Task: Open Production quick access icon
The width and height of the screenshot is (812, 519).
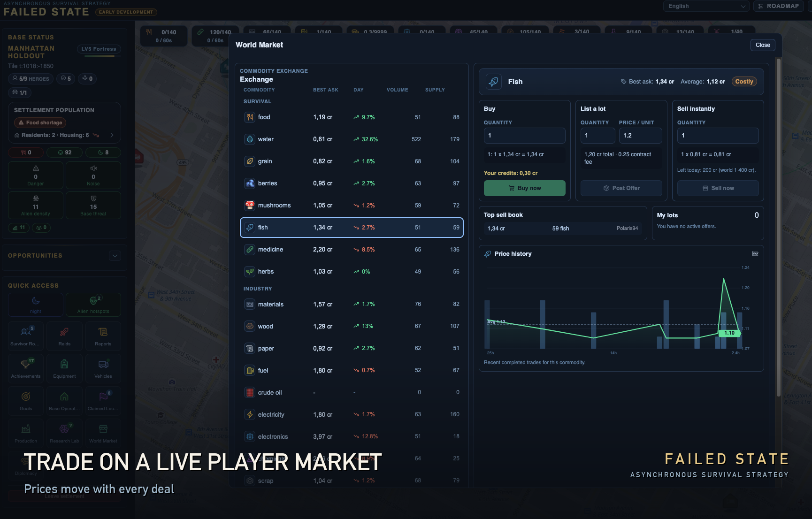Action: (26, 433)
